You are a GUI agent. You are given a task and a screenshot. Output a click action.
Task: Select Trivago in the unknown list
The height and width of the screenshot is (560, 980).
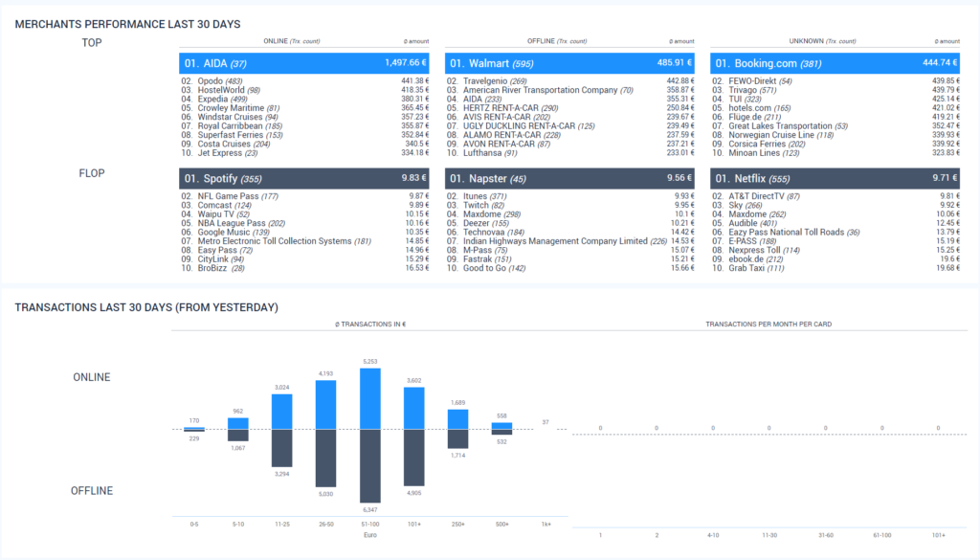point(835,90)
